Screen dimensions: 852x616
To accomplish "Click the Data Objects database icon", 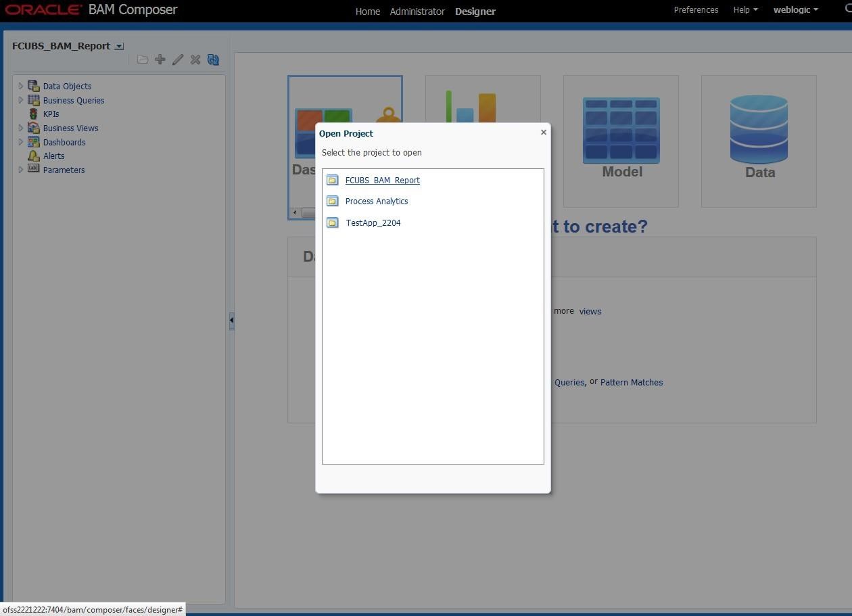I will point(33,86).
